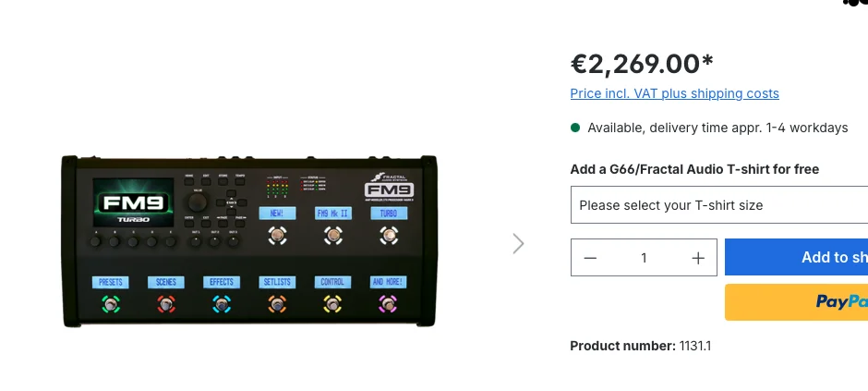This screenshot has height=391, width=868.
Task: Click the cyan-ringed footswitch under EFFECTS
Action: (222, 304)
